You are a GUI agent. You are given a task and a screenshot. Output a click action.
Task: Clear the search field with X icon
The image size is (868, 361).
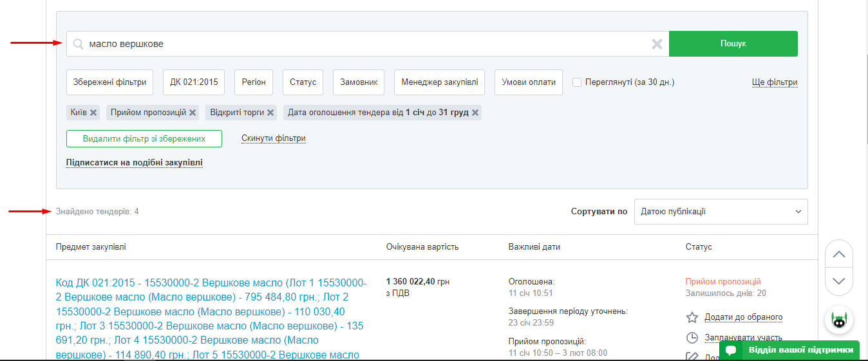(x=657, y=44)
